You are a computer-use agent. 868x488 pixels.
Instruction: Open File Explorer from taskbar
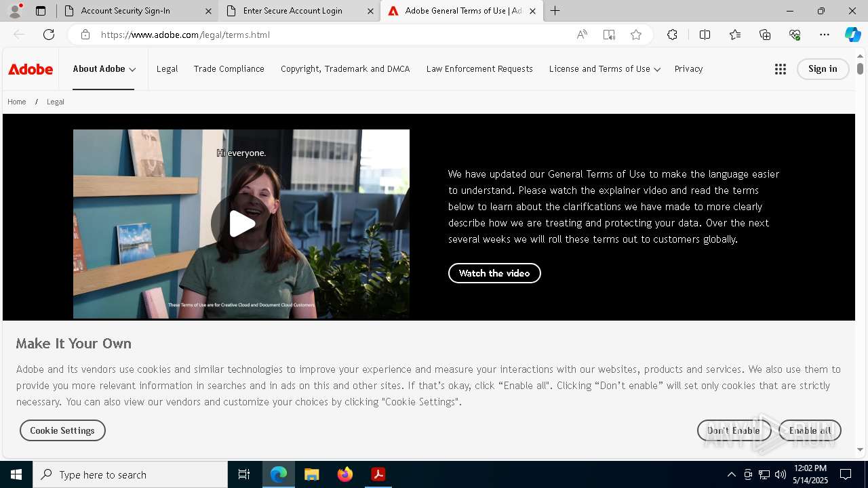pos(311,474)
